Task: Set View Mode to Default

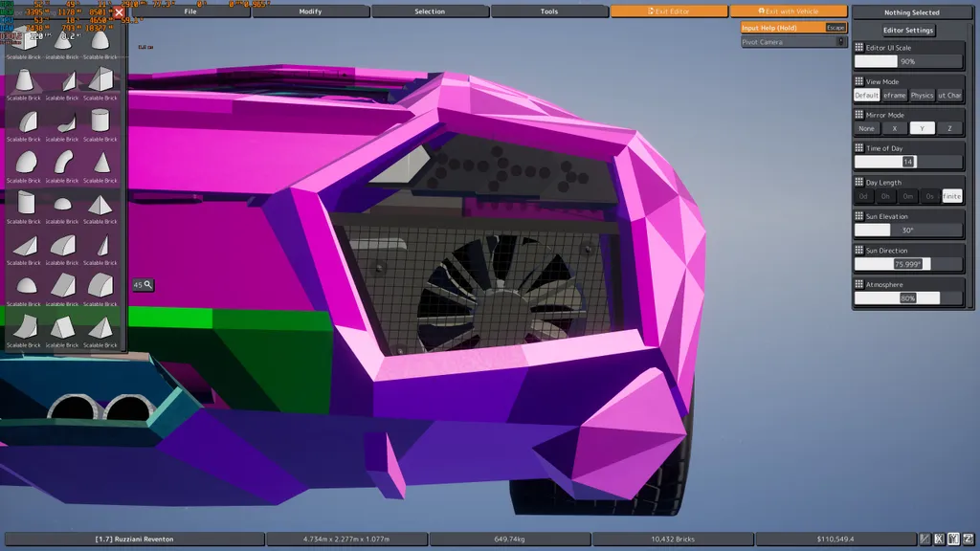Action: pos(866,95)
